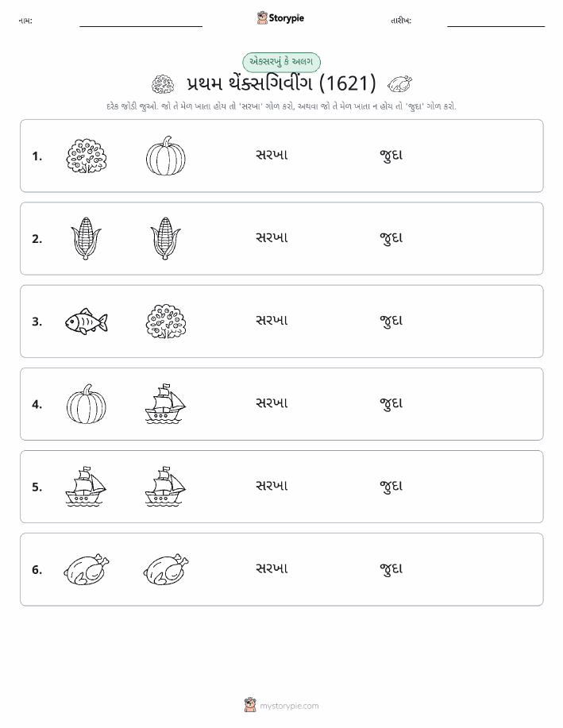Click the green 'એકસરખું કે અલગ' badge
This screenshot has height=728, width=563.
pos(281,62)
